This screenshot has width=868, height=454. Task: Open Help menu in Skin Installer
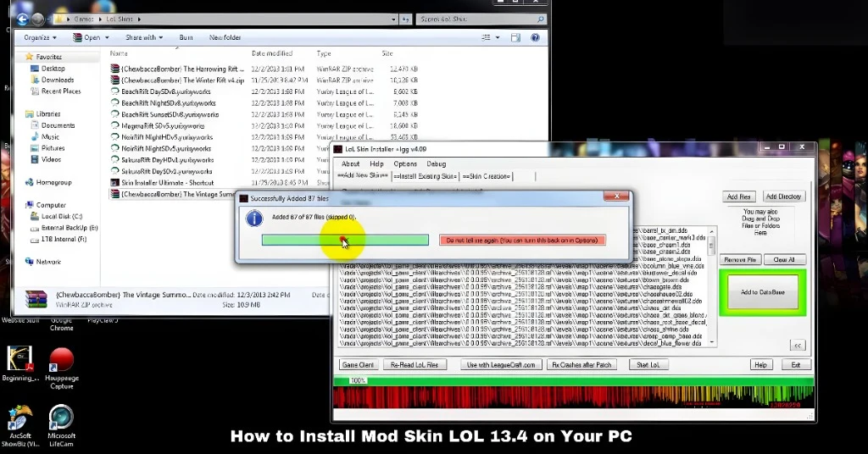coord(376,163)
